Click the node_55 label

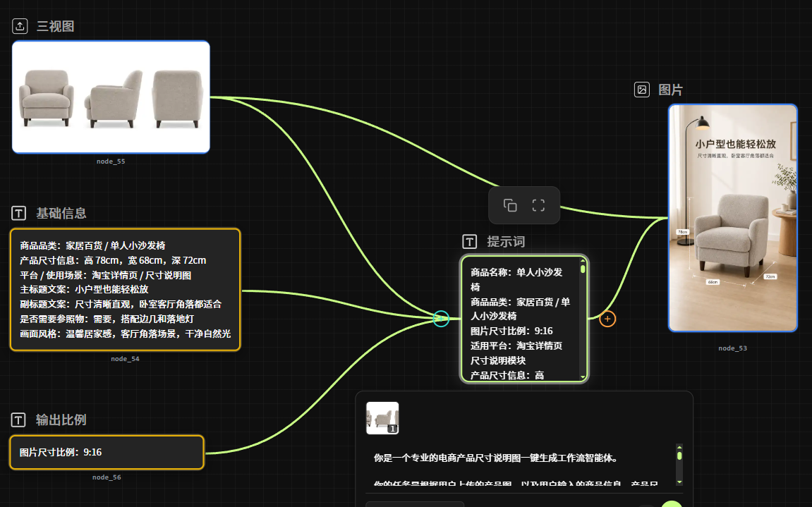tap(111, 161)
